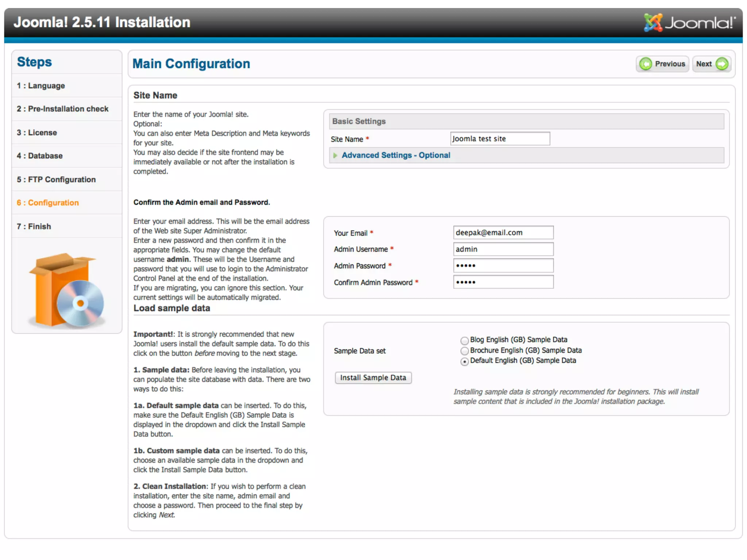This screenshot has height=560, width=747.
Task: Select Default English (GB) Sample Data
Action: click(x=464, y=361)
